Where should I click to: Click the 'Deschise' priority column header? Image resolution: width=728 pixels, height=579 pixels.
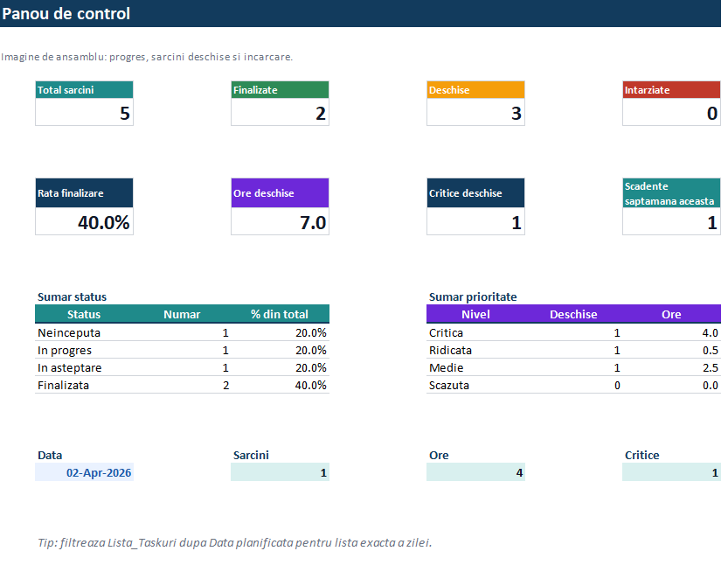(573, 314)
